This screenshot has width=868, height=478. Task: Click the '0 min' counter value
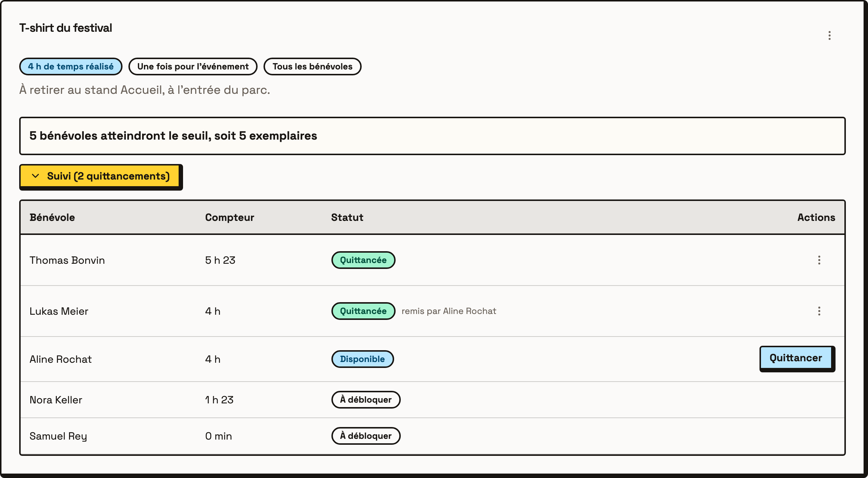pyautogui.click(x=218, y=436)
